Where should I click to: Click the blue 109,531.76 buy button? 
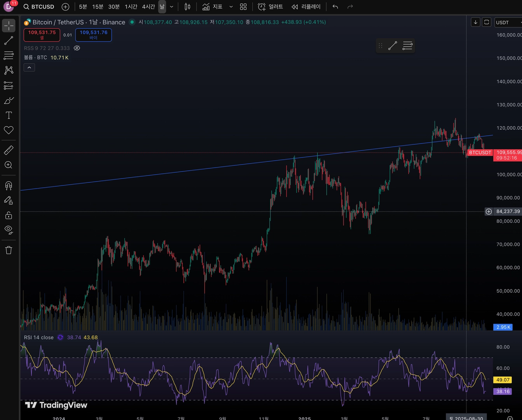[x=94, y=35]
